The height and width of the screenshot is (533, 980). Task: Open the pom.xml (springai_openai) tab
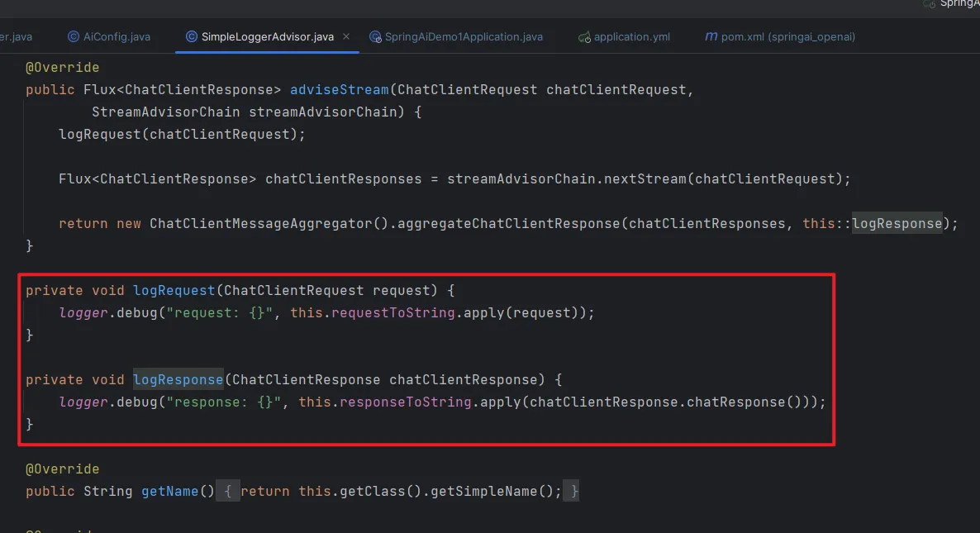[780, 37]
